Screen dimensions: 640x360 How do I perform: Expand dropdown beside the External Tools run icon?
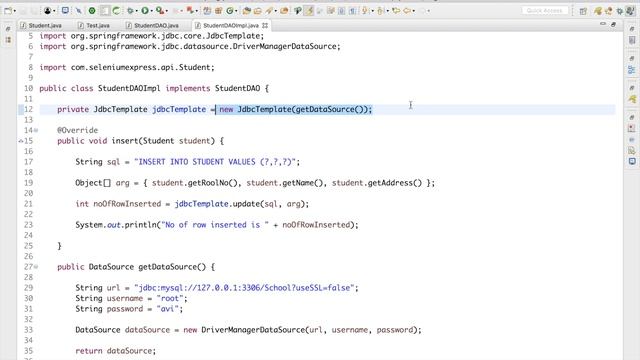tap(167, 11)
